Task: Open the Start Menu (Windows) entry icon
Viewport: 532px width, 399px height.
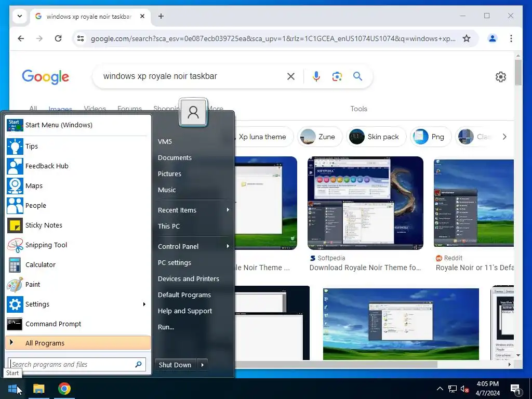Action: [15, 125]
